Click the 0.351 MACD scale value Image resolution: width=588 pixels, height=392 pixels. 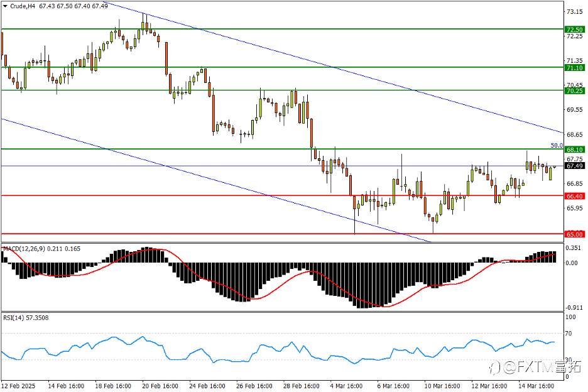tap(574, 248)
